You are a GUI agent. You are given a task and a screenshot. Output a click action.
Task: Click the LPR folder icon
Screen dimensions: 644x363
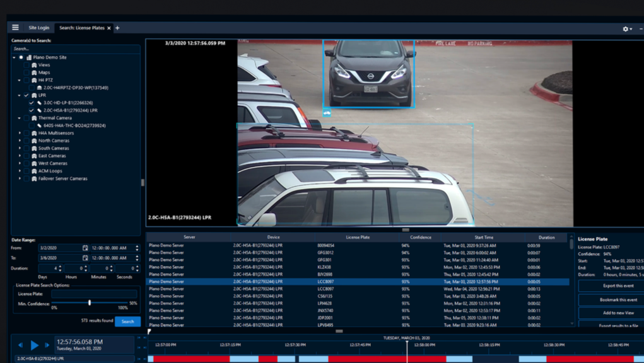pos(35,95)
